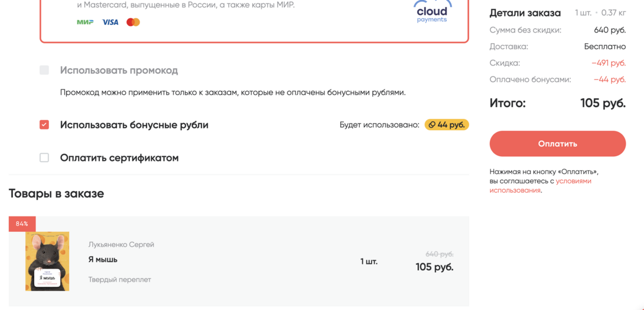The width and height of the screenshot is (644, 310).
Task: Click the MIR card logo
Action: point(85,22)
